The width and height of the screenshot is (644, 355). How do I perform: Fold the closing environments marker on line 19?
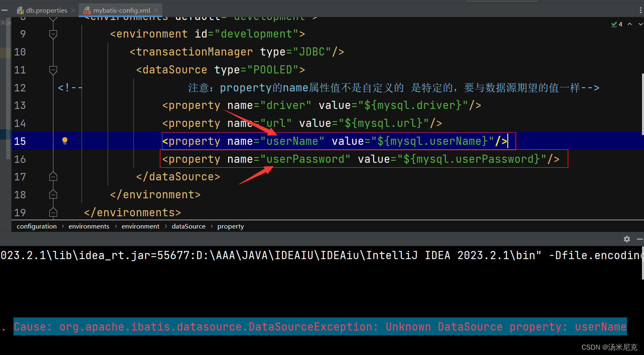(x=53, y=213)
